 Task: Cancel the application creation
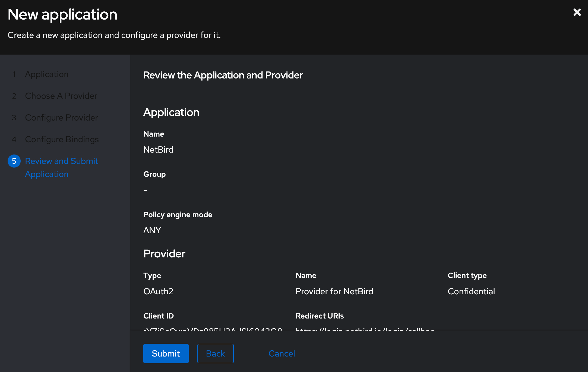click(x=282, y=353)
